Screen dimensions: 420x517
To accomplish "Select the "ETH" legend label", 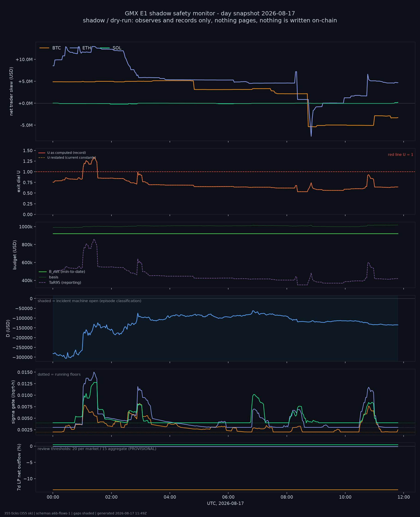I will coord(87,48).
